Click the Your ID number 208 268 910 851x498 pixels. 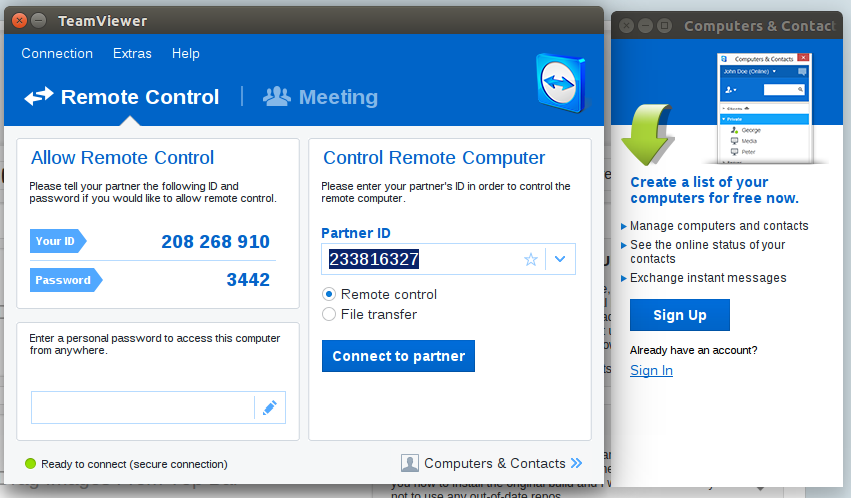[x=215, y=241]
